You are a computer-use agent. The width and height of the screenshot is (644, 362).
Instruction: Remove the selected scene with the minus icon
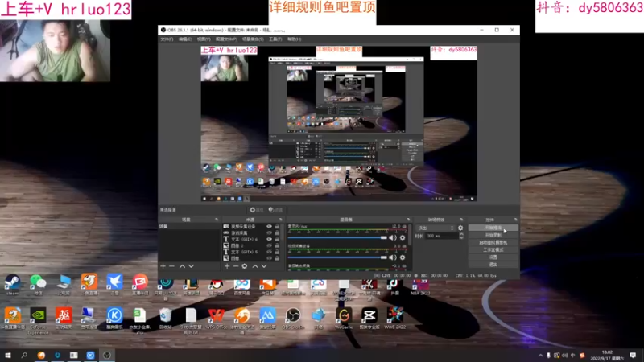click(171, 266)
